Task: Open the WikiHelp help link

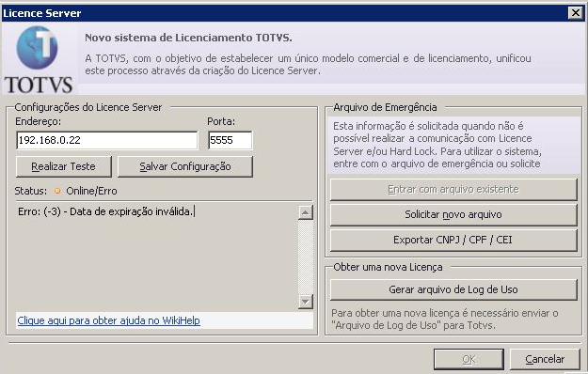Action: pos(109,320)
